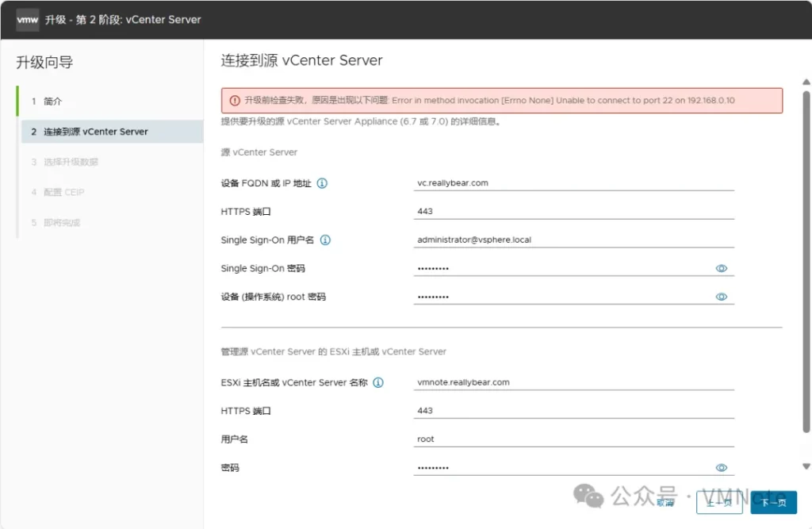Show the Single Sign-On 密码 with eye icon
This screenshot has height=529, width=812.
[721, 269]
